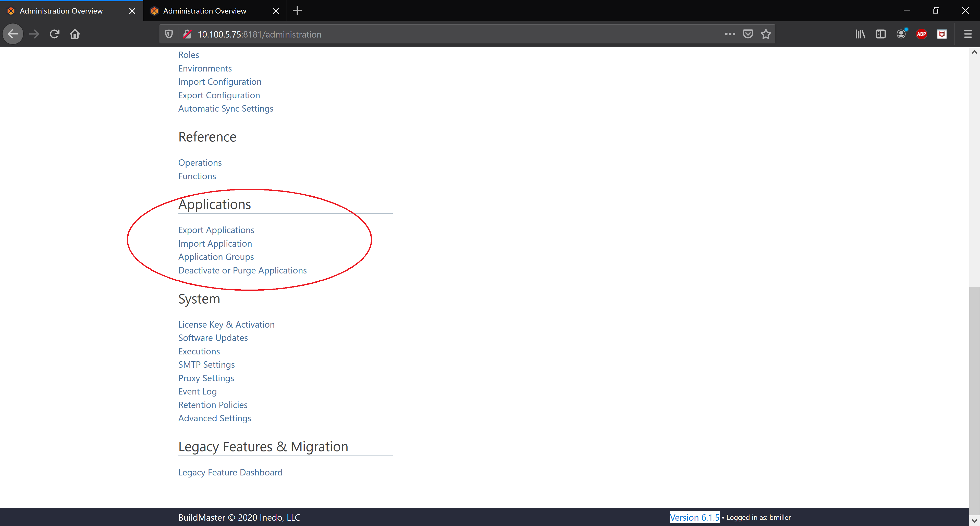Viewport: 980px width, 526px height.
Task: Open the Operations reference link
Action: (x=200, y=162)
